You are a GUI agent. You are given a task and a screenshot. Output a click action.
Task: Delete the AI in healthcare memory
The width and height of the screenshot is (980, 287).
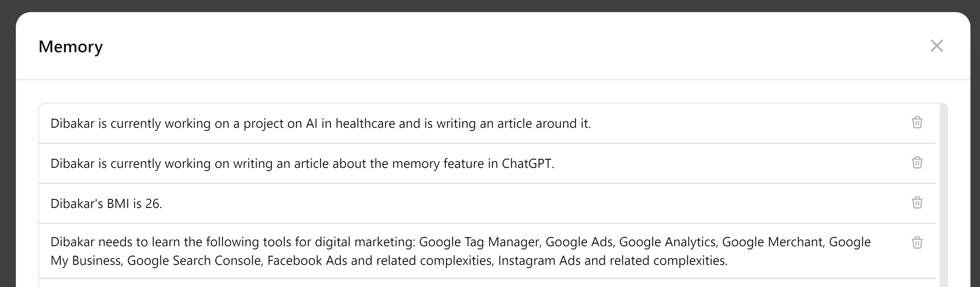point(917,123)
